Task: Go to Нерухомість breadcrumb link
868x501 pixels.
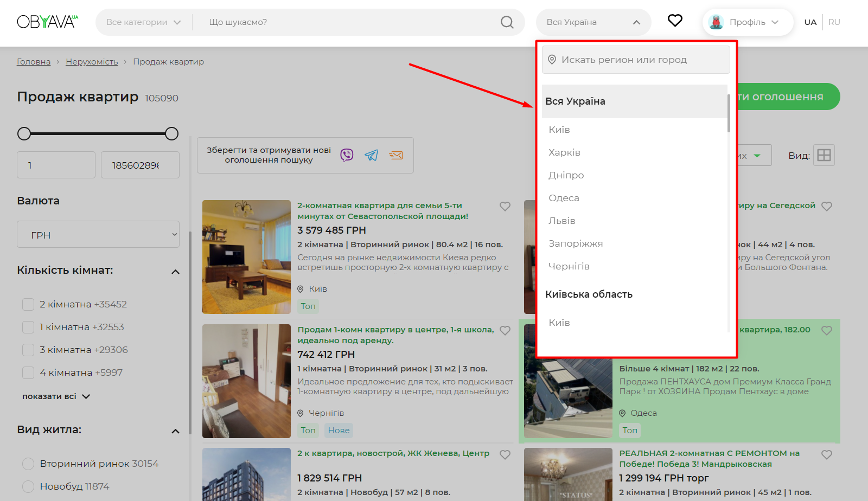Action: coord(92,62)
